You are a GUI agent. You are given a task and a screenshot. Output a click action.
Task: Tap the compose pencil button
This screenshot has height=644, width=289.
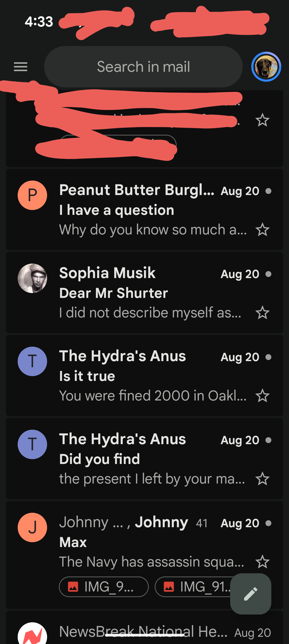(251, 594)
